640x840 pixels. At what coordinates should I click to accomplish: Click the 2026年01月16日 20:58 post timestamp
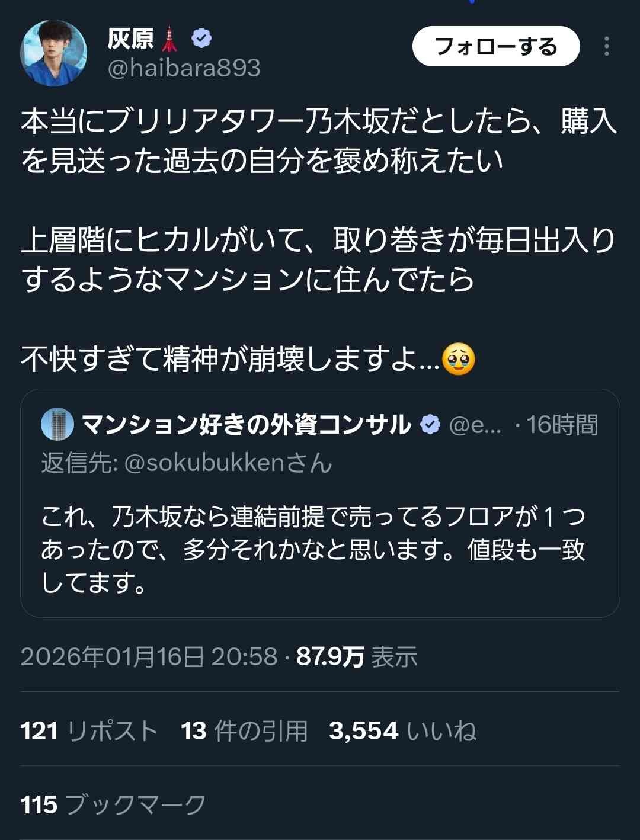(149, 656)
